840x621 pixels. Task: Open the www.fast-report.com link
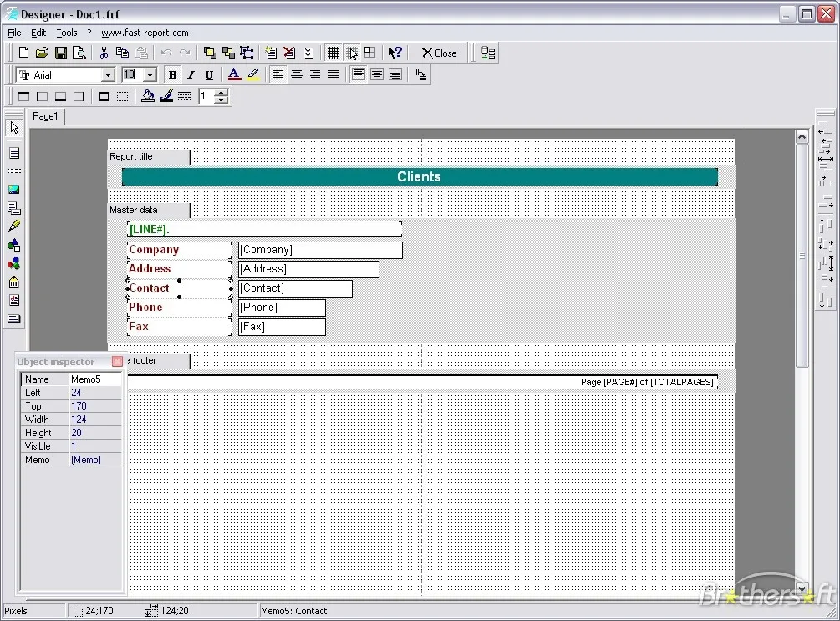click(145, 33)
